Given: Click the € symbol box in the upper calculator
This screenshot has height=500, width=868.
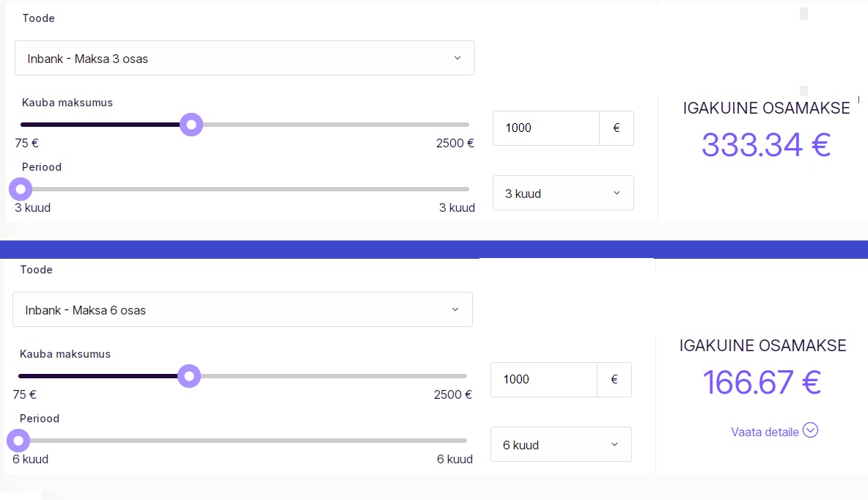Looking at the screenshot, I should 617,128.
